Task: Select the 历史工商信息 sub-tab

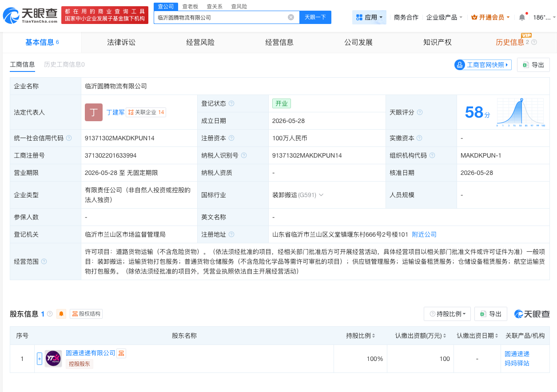Action: point(64,64)
